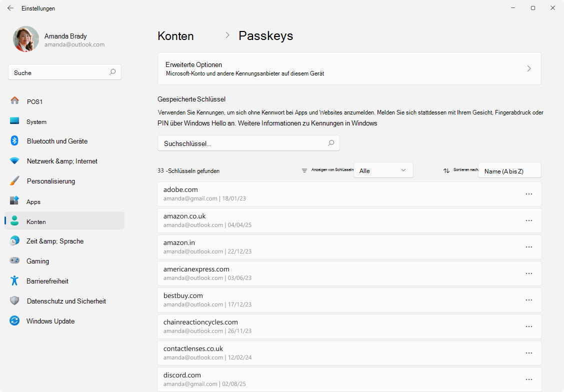
Task: Select Datenschutz und Sicherheit shield icon
Action: (x=14, y=300)
